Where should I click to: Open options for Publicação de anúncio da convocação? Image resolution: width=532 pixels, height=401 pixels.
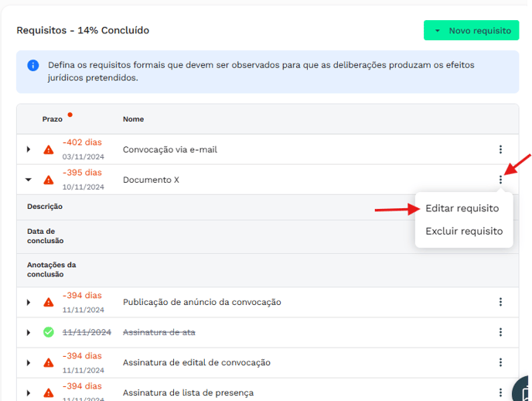click(x=500, y=302)
